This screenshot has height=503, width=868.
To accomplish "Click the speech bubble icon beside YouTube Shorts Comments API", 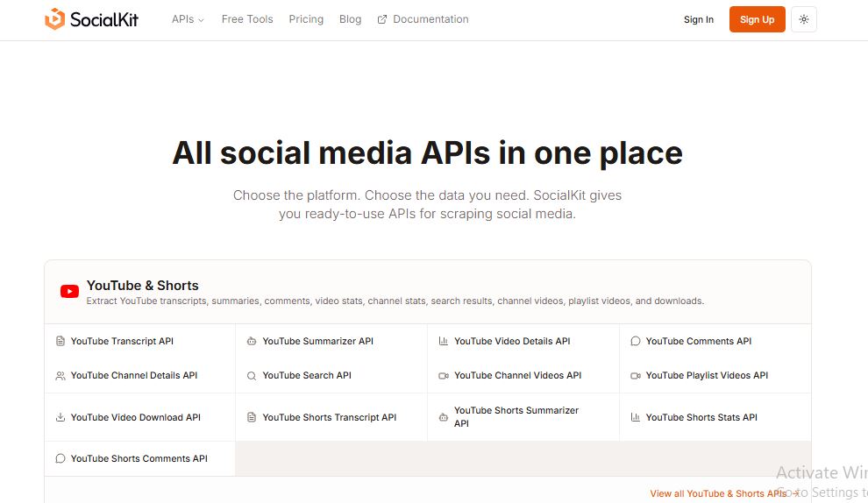I will [x=60, y=458].
